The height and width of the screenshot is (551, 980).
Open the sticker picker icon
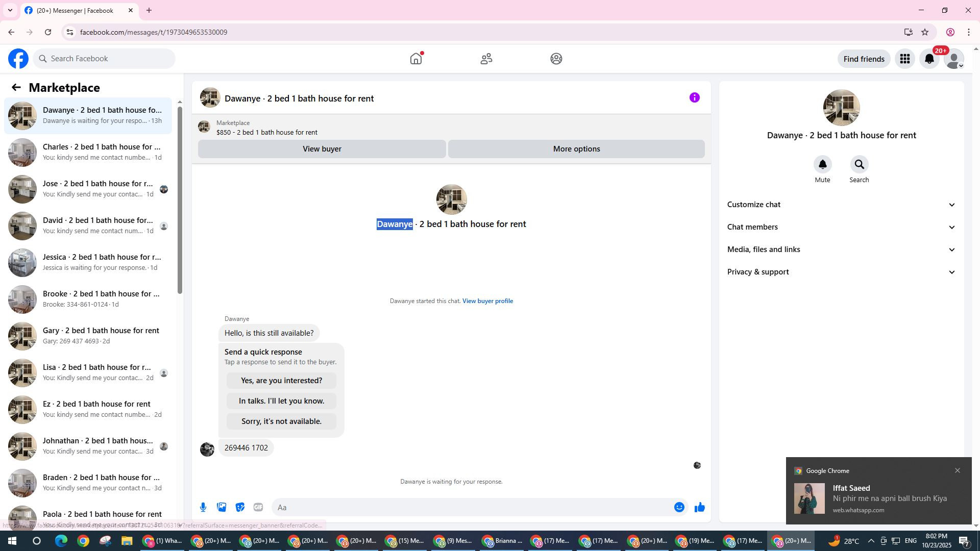coord(240,507)
